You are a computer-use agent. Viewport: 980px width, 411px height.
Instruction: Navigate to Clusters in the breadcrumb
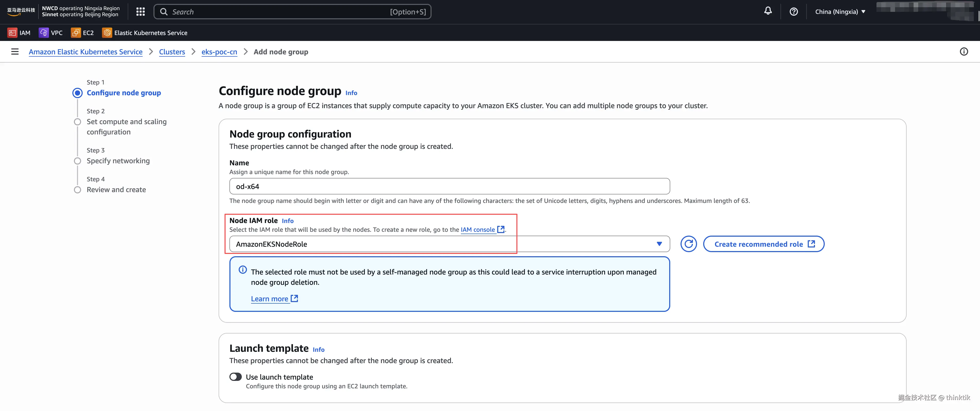172,52
